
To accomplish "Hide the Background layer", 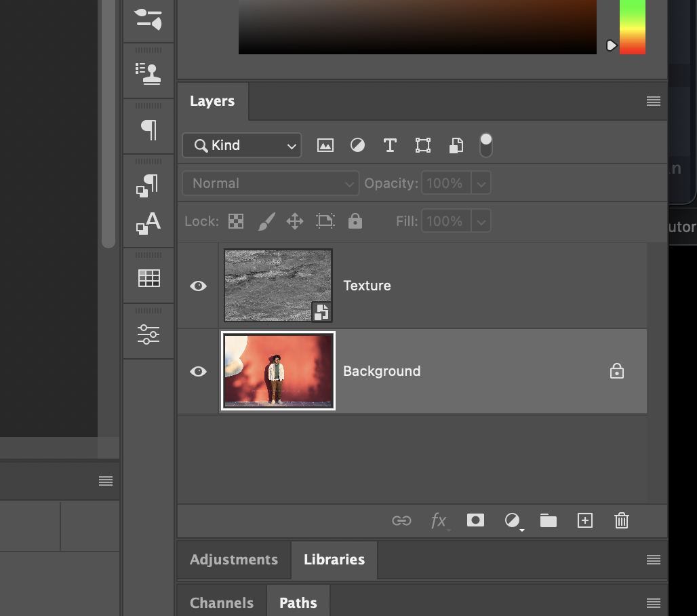I will click(198, 371).
